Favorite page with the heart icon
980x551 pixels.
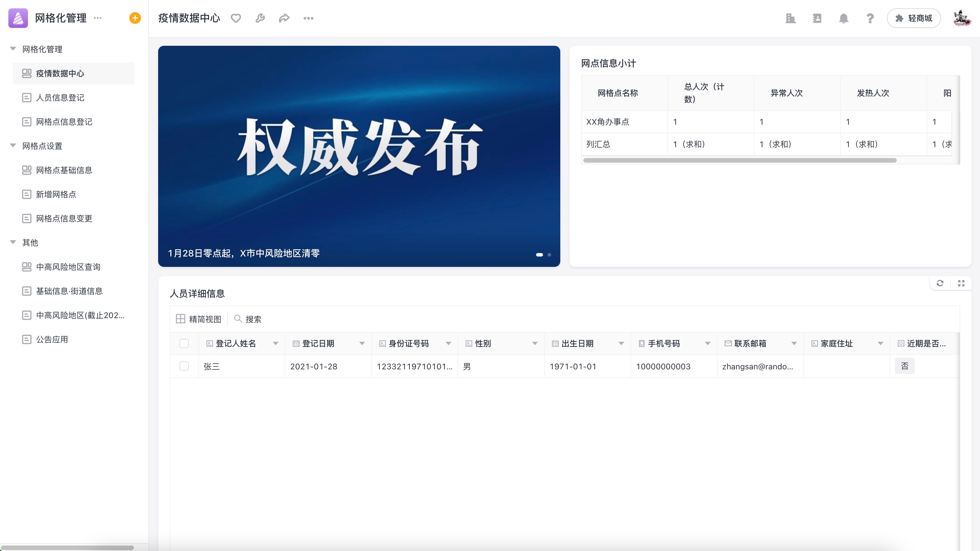click(x=236, y=18)
